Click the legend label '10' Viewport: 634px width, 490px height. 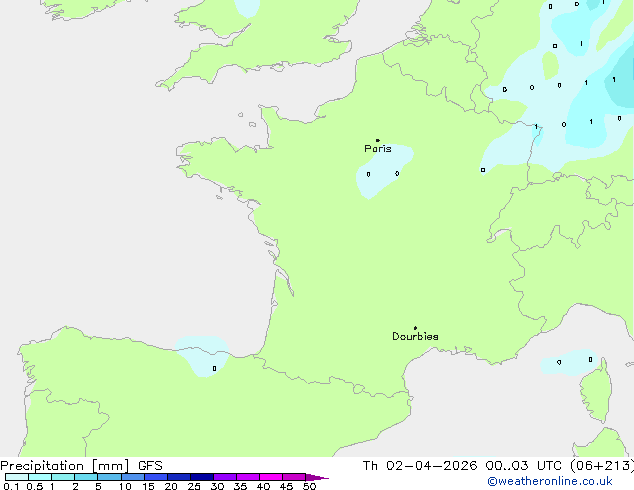(x=125, y=486)
